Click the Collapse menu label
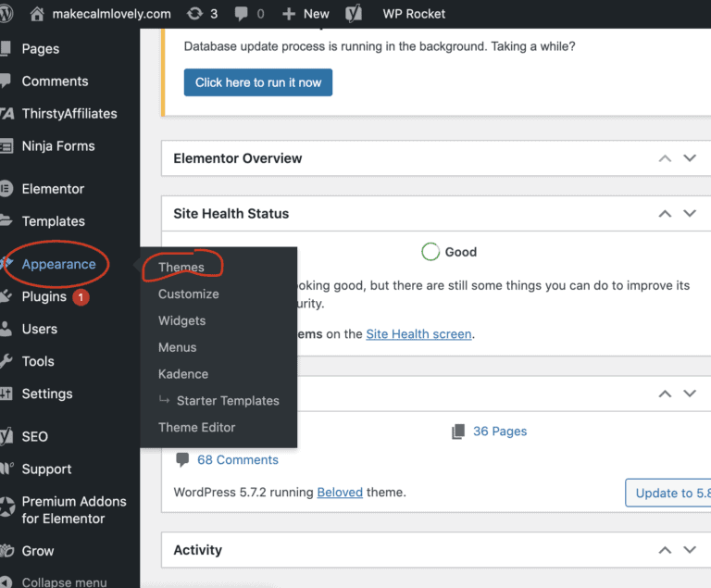Screen dimensions: 711x588 click(65, 582)
